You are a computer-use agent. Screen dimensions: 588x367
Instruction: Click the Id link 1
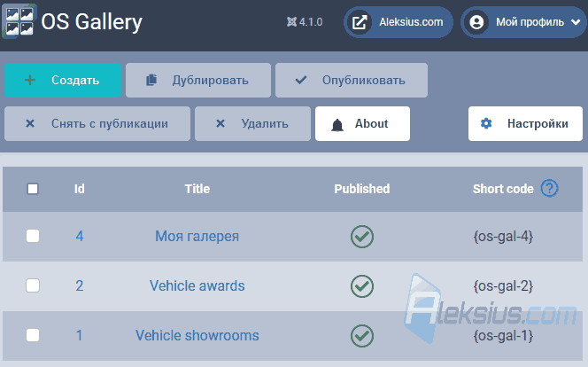pos(79,335)
